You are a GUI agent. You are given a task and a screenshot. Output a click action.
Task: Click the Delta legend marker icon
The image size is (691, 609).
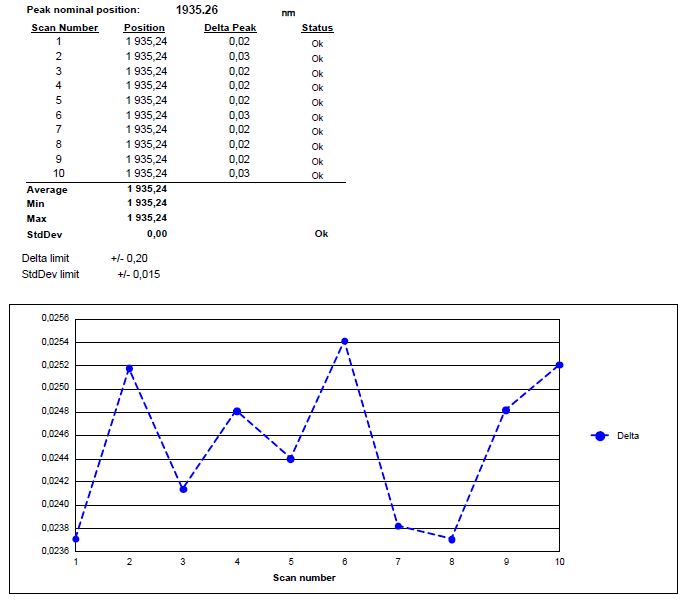click(x=600, y=436)
